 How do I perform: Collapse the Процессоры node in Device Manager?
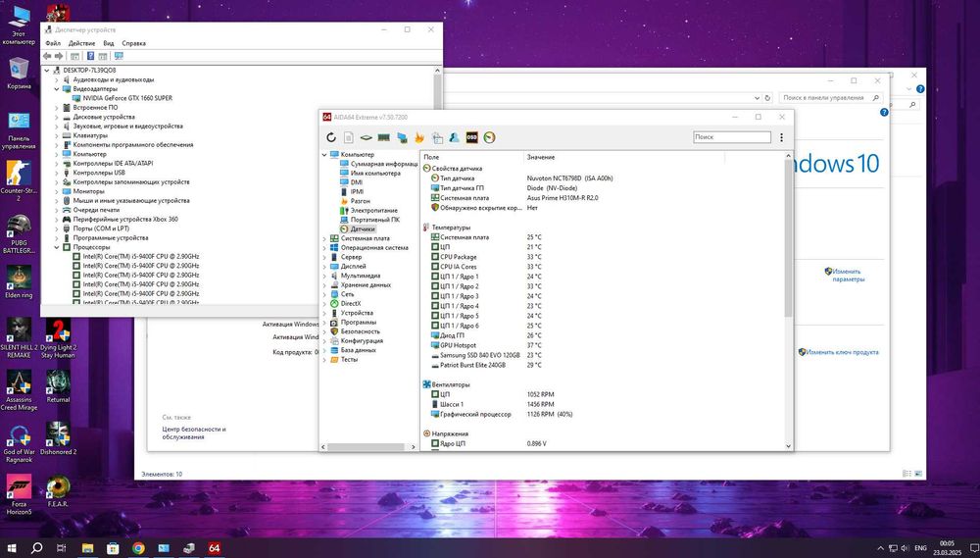56,247
